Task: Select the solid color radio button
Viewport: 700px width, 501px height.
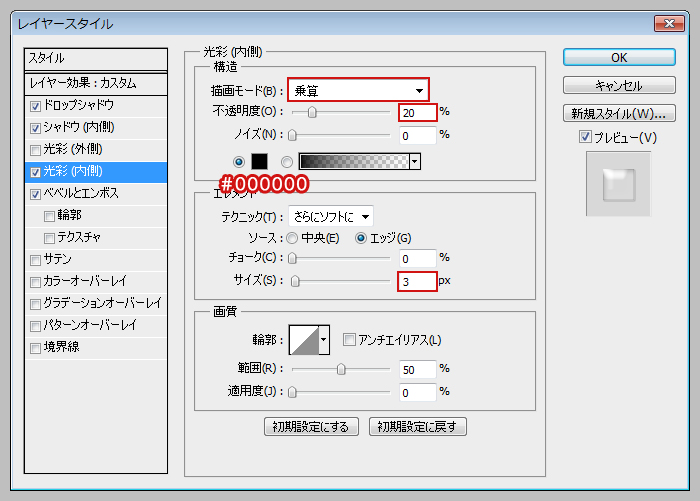Action: point(239,162)
